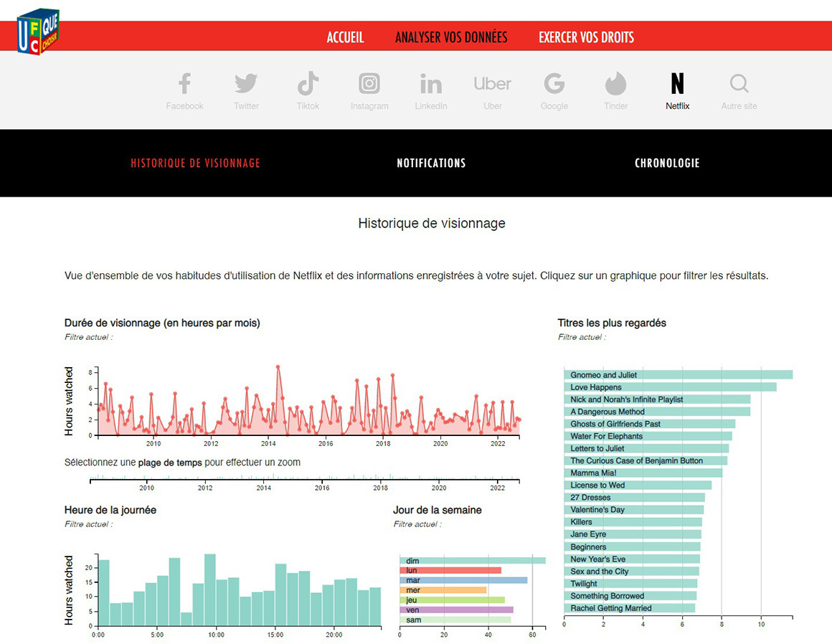This screenshot has width=832, height=644.
Task: Select the Google G icon
Action: click(554, 83)
